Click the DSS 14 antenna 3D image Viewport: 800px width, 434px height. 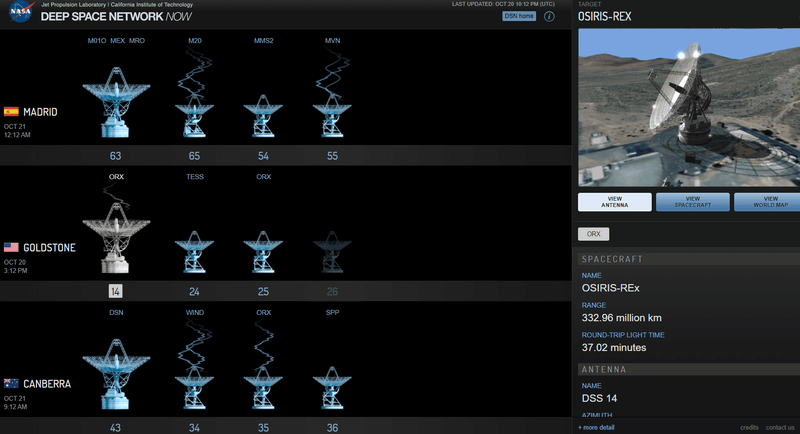tap(689, 108)
